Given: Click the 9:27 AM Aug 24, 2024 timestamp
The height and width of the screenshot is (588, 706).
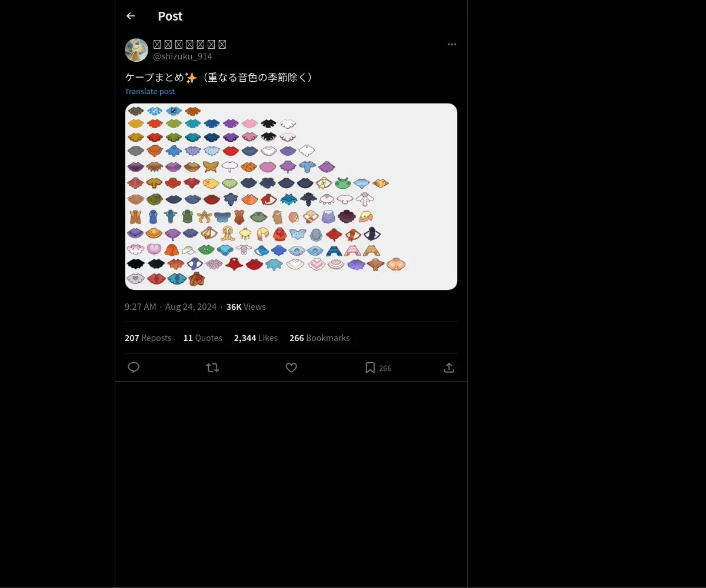Looking at the screenshot, I should click(x=170, y=307).
